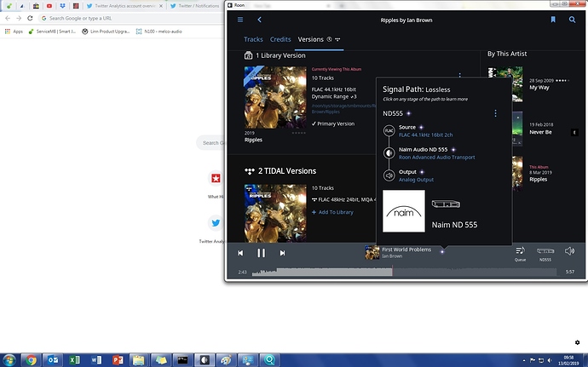Go back in Chrome

(8, 18)
